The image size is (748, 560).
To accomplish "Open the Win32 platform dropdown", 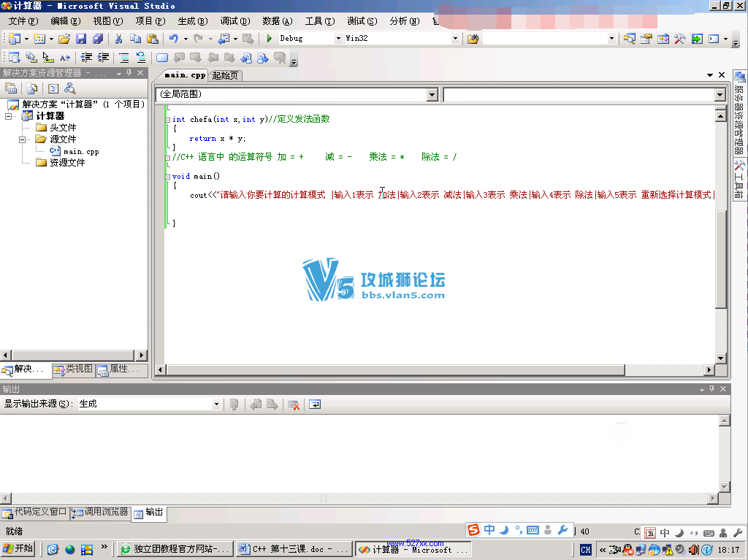I will pyautogui.click(x=455, y=39).
